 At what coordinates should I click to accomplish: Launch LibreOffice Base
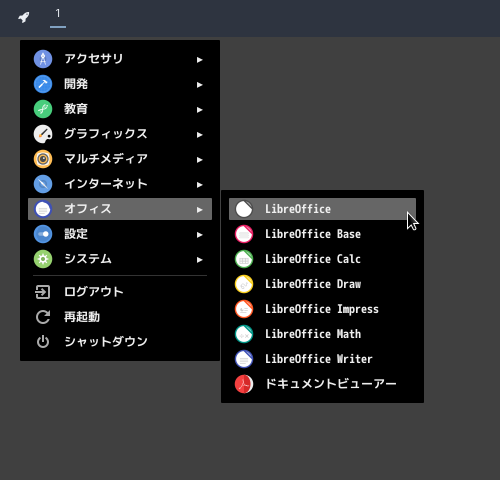pyautogui.click(x=322, y=234)
